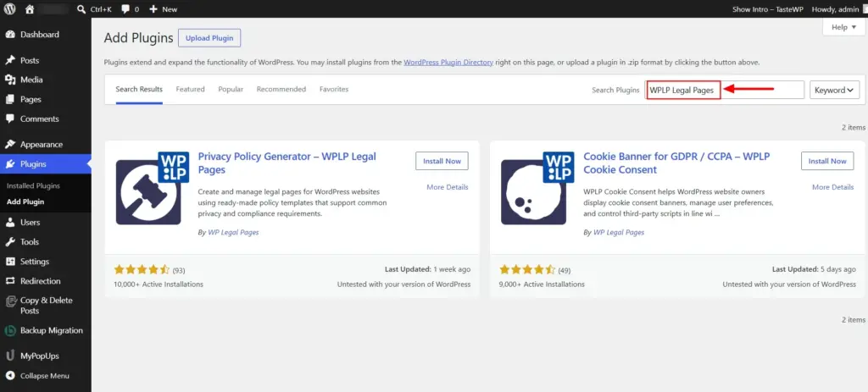Viewport: 868px width, 392px height.
Task: Switch to the Search Results tab
Action: [139, 89]
